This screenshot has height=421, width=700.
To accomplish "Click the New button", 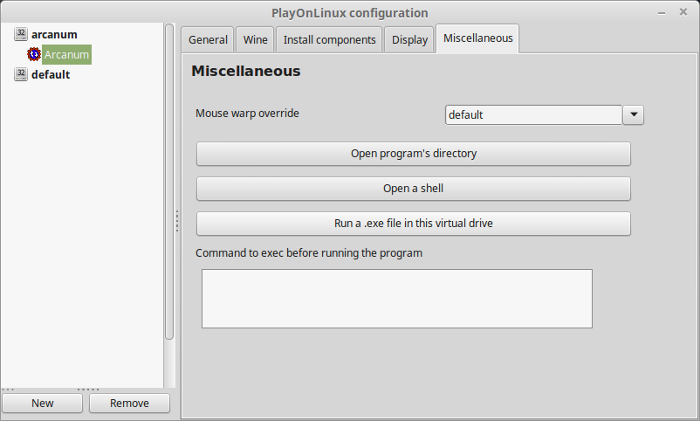I will point(42,403).
